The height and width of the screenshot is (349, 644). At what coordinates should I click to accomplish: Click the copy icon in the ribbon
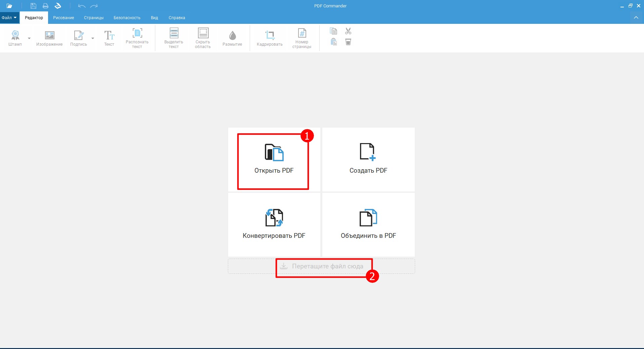(333, 31)
